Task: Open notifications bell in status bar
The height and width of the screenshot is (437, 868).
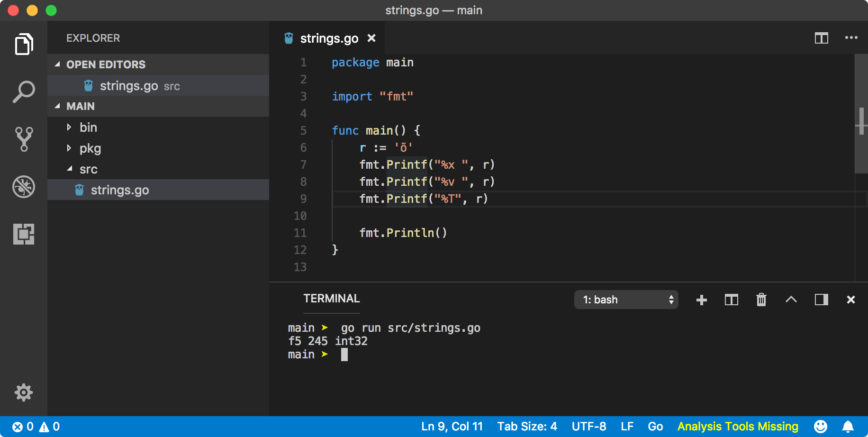Action: (848, 427)
